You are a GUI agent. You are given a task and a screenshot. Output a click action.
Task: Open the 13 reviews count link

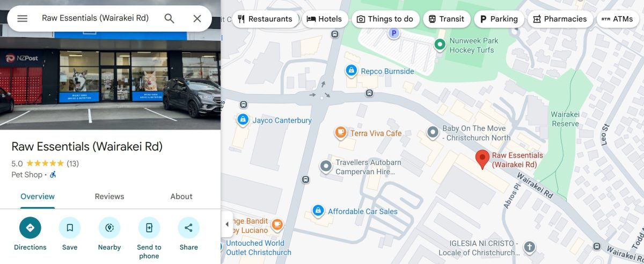point(72,163)
